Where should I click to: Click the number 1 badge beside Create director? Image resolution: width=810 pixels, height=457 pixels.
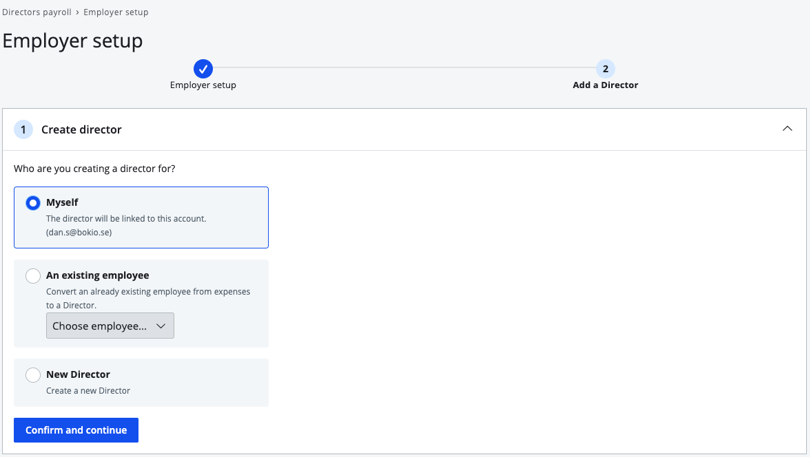[x=23, y=130]
